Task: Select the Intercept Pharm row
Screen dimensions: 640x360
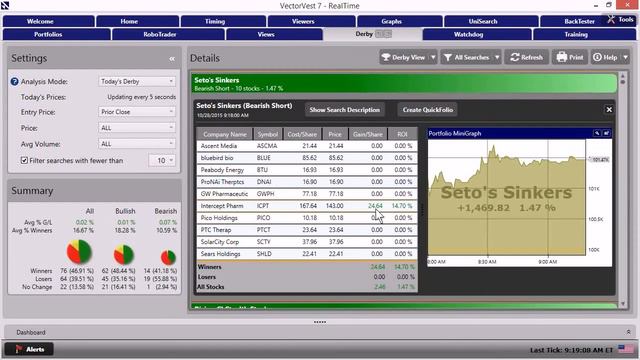Action: tap(307, 206)
